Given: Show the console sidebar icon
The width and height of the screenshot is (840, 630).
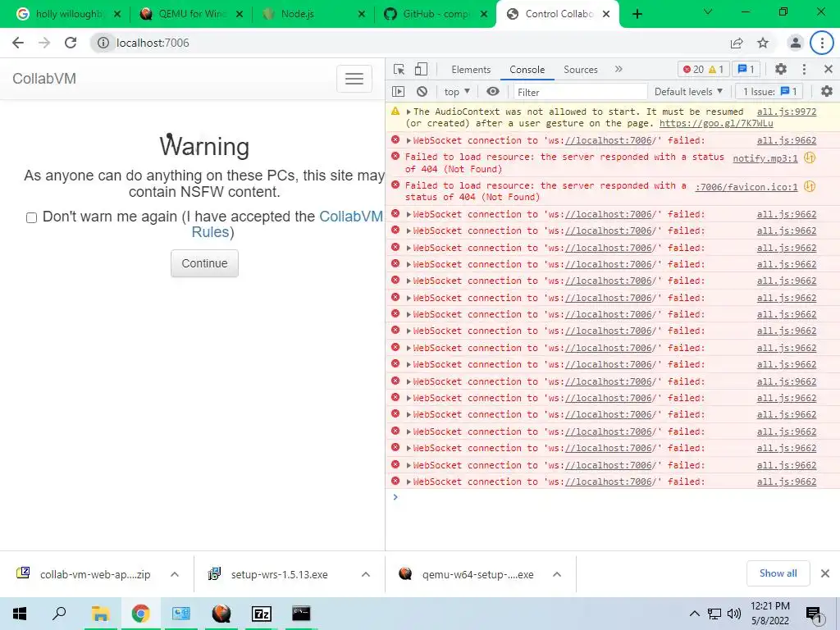Looking at the screenshot, I should pos(399,92).
